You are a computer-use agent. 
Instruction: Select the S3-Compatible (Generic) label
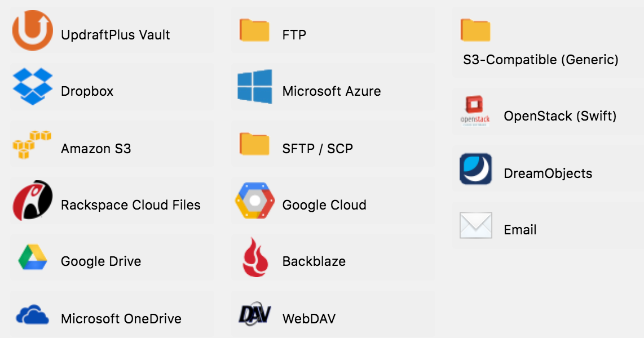541,59
